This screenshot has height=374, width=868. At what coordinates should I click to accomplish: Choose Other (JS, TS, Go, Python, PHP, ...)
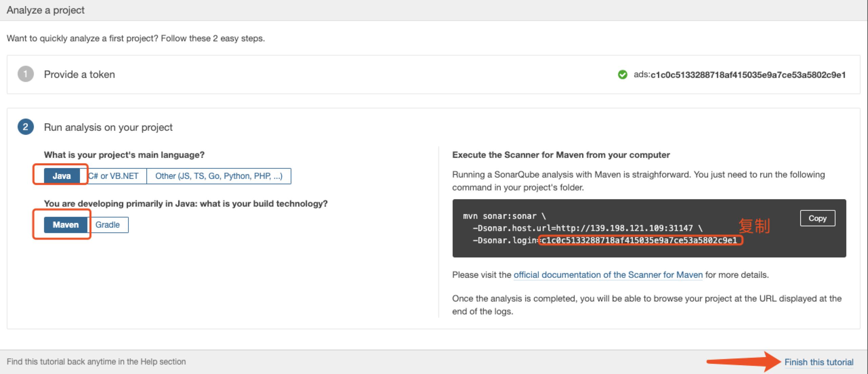219,176
